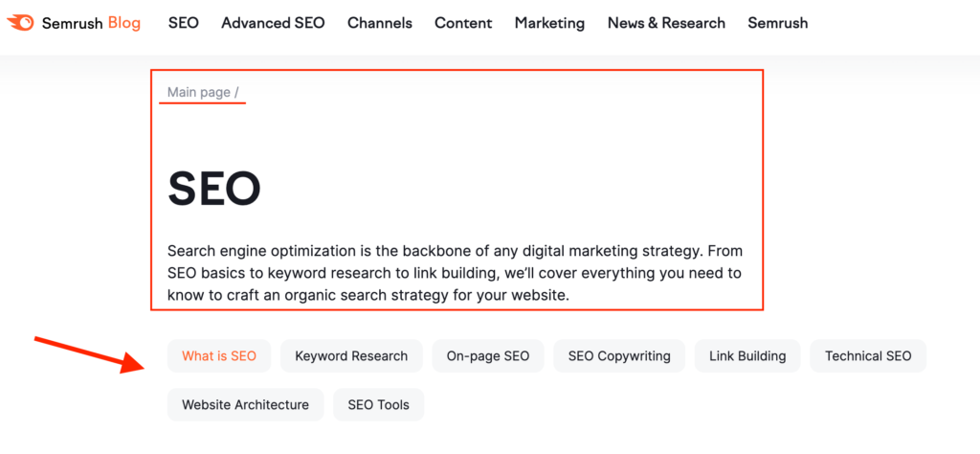The height and width of the screenshot is (454, 980).
Task: Click the large SEO page heading
Action: point(214,189)
